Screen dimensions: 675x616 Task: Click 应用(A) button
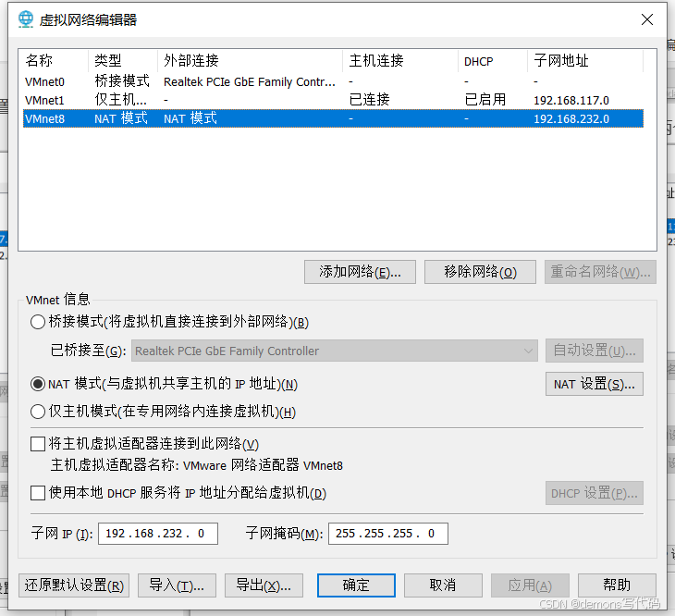tap(530, 585)
